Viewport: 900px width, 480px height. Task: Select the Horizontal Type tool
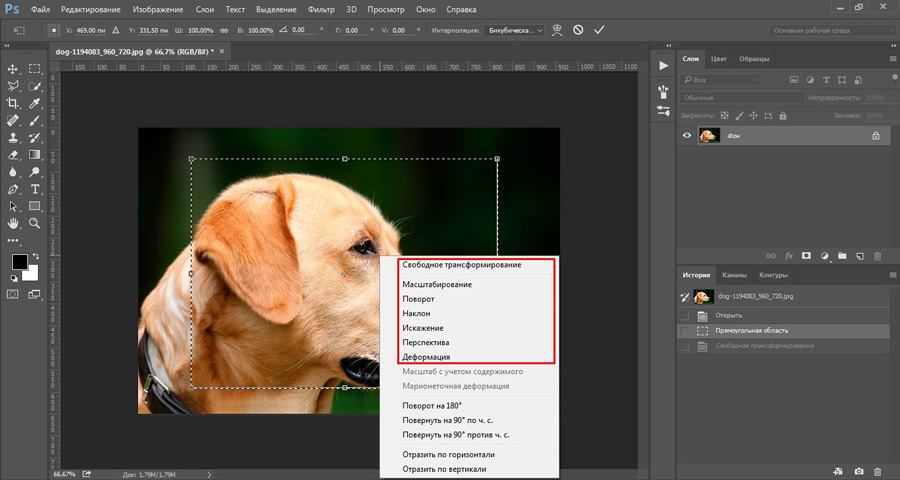coord(35,188)
